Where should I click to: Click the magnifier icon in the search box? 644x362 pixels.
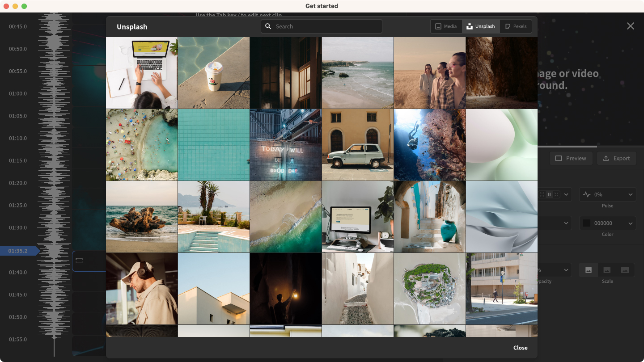pyautogui.click(x=268, y=26)
